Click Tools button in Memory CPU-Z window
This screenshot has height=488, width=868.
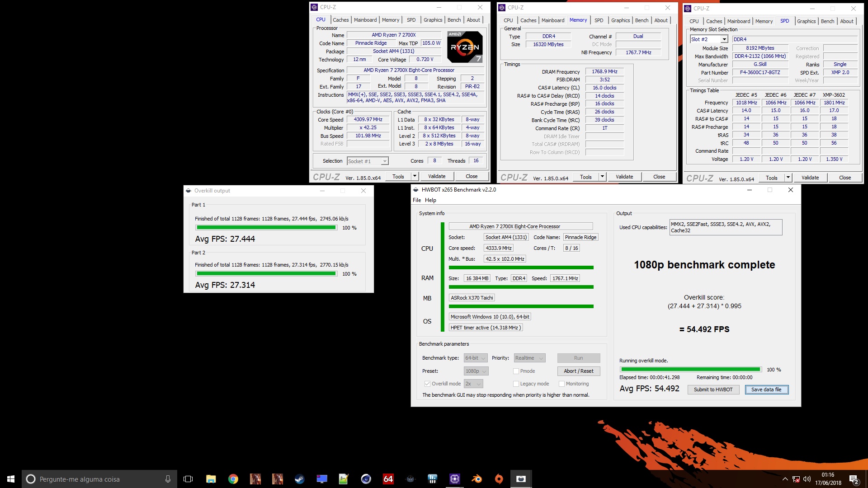tap(586, 177)
